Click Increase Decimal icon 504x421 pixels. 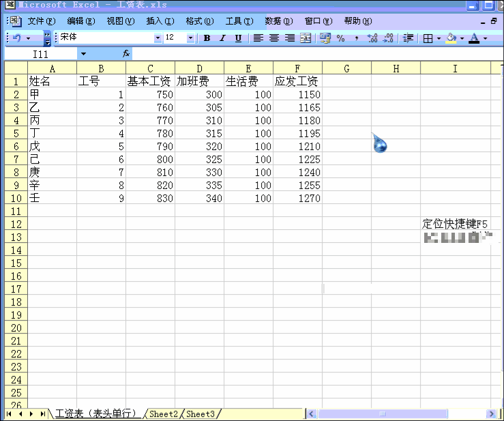pyautogui.click(x=372, y=38)
